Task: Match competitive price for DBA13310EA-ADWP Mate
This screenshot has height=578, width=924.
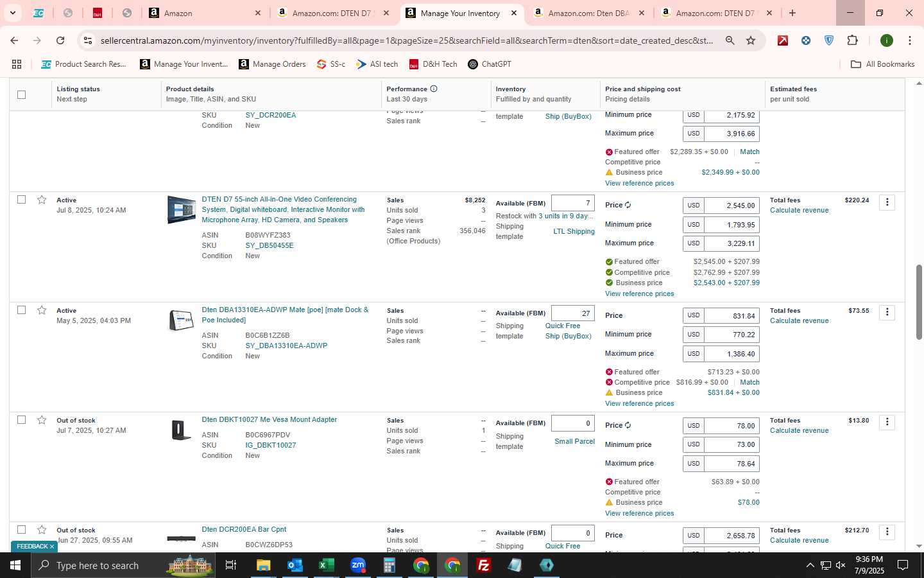Action: click(x=749, y=382)
